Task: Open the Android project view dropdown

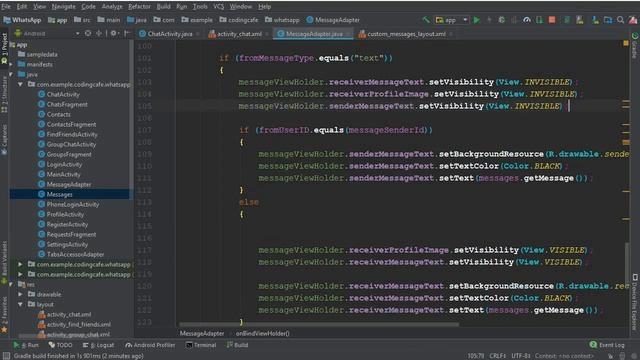Action: click(47, 33)
